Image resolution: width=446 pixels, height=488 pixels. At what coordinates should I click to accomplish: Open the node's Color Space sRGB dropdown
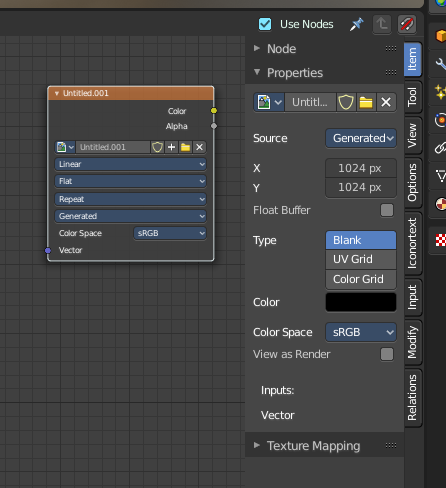[x=170, y=233]
